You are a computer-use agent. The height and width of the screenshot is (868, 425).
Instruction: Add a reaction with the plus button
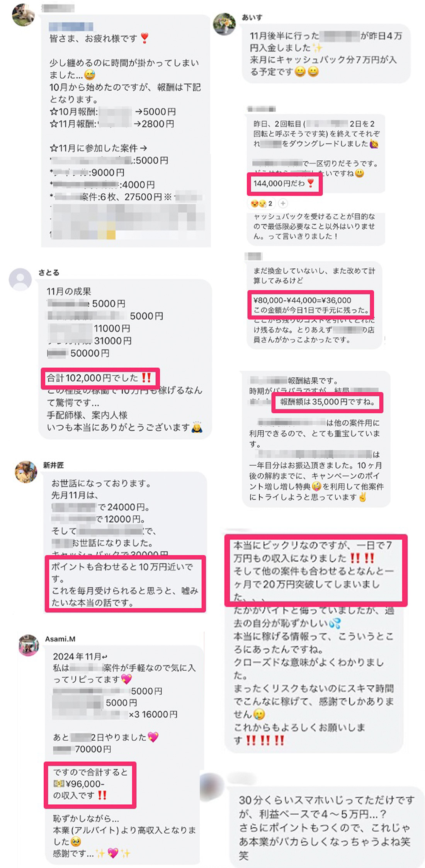[283, 203]
